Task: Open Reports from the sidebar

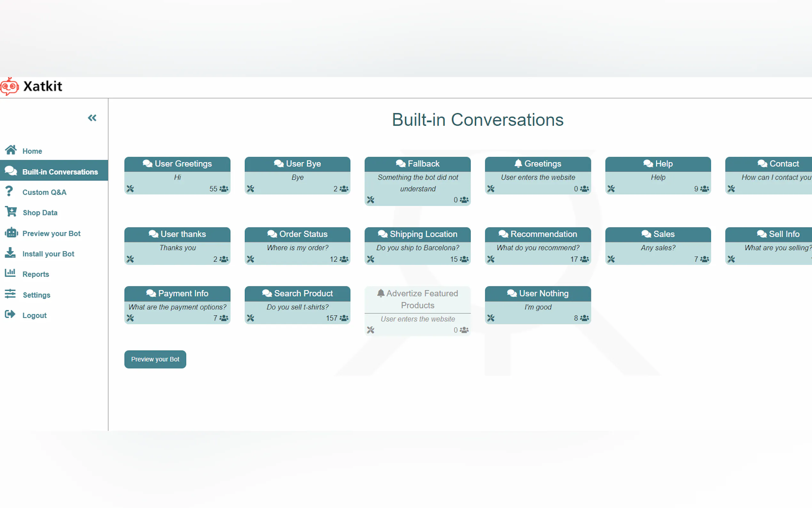Action: (35, 274)
